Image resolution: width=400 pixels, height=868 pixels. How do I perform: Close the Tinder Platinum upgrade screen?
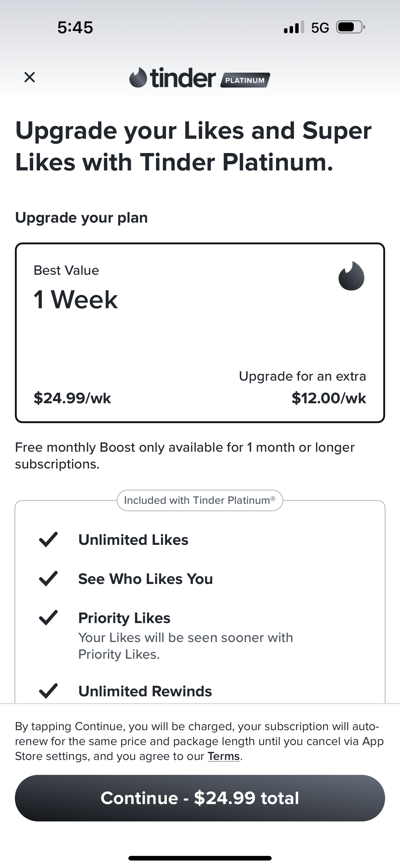point(30,77)
